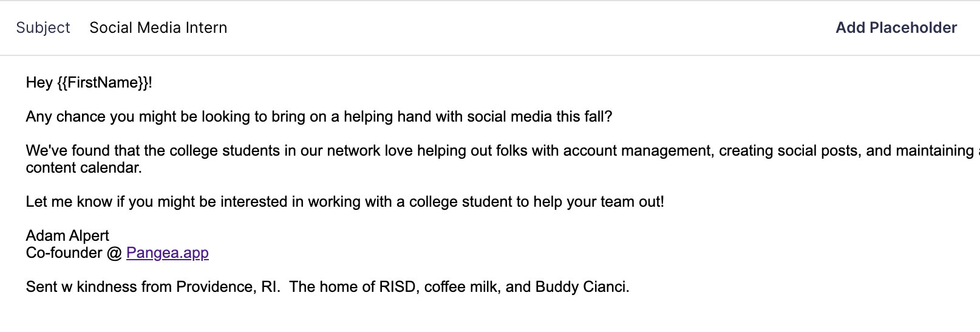Focus the subject field reading Social Media Intern

click(158, 28)
